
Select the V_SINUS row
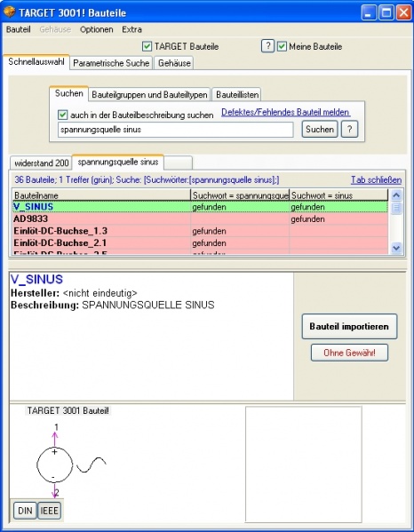click(x=200, y=207)
